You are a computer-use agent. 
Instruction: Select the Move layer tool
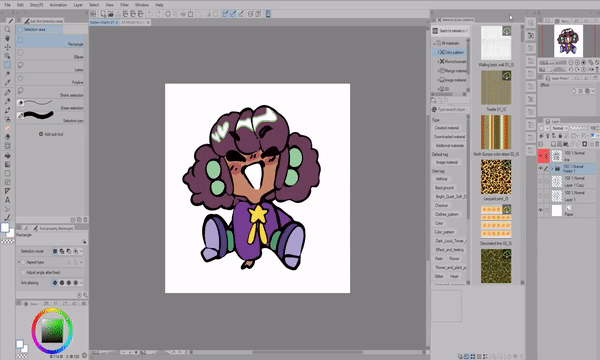click(x=7, y=47)
